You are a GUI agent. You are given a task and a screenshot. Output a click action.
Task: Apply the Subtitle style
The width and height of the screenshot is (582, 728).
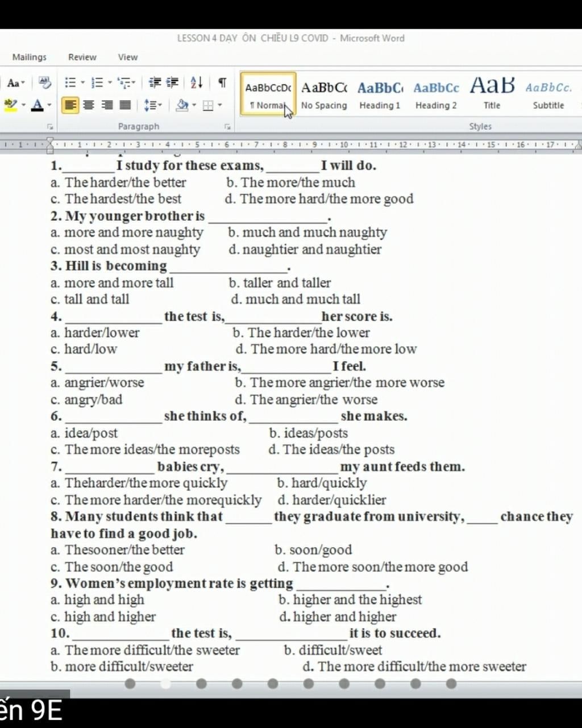pyautogui.click(x=548, y=94)
